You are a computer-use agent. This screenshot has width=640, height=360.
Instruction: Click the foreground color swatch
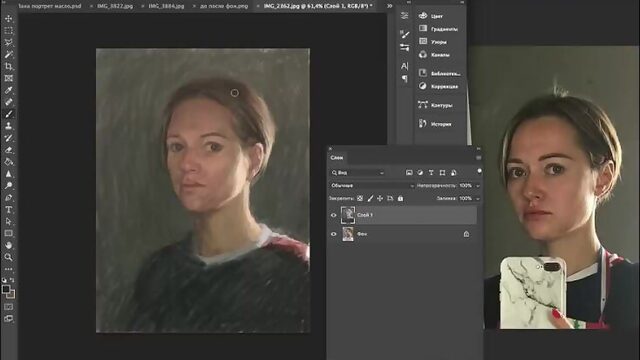pyautogui.click(x=6, y=289)
